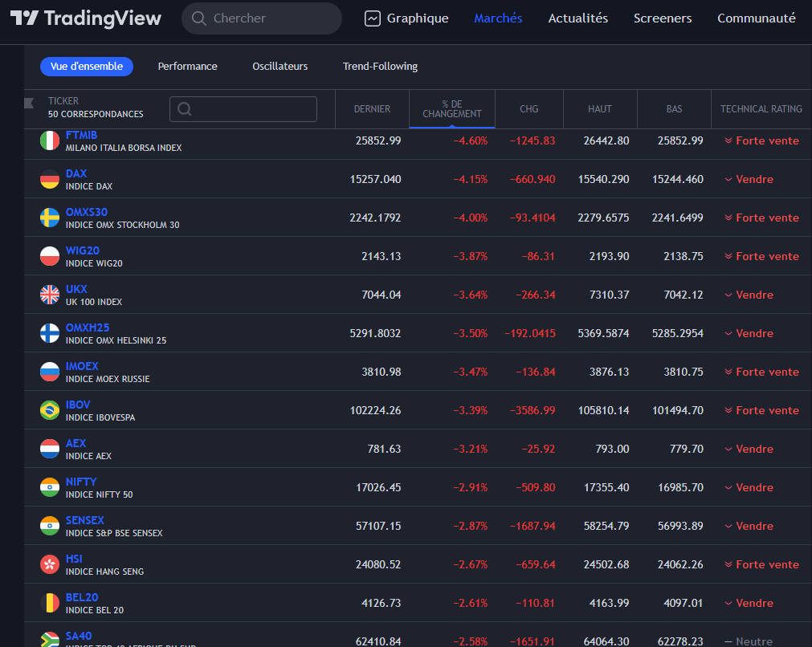
Task: Open the WIG20 ticker link
Action: pos(83,250)
